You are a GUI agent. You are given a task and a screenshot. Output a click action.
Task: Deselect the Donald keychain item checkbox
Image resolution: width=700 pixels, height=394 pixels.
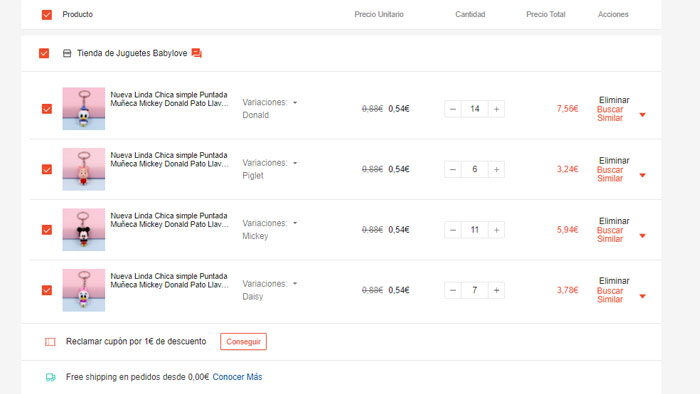[47, 109]
